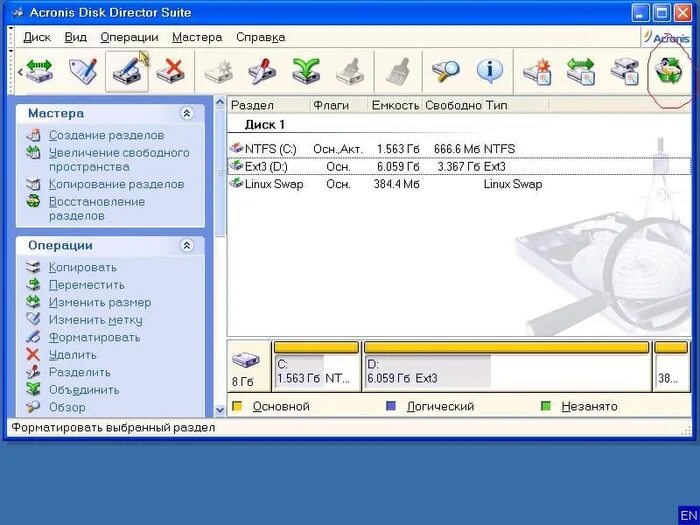This screenshot has width=700, height=525.
Task: Collapse the Операции panel with chevron button
Action: click(x=187, y=246)
